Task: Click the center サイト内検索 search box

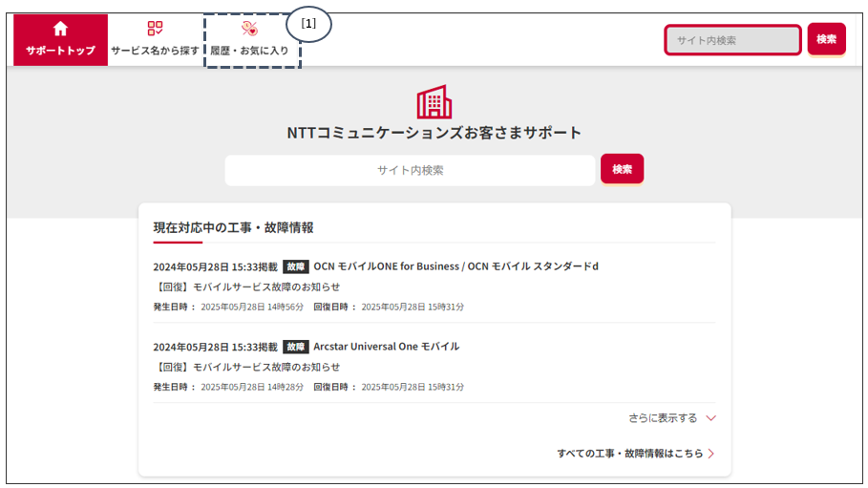Action: coord(410,170)
